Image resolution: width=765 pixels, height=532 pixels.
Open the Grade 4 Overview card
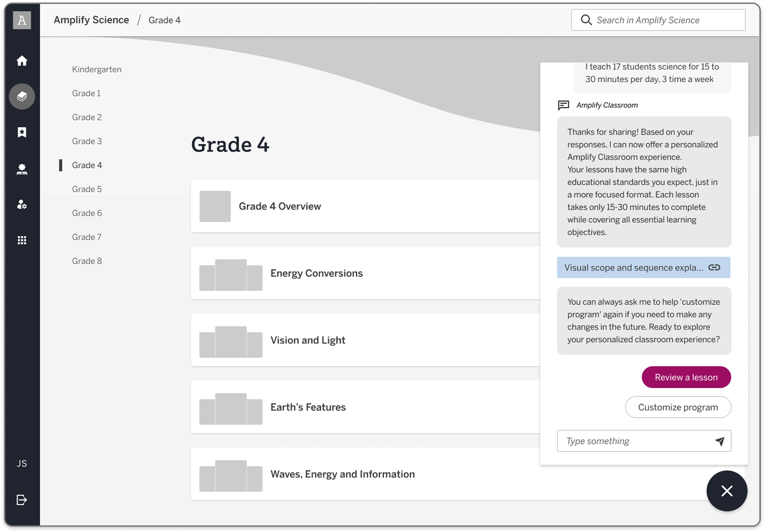pos(365,206)
